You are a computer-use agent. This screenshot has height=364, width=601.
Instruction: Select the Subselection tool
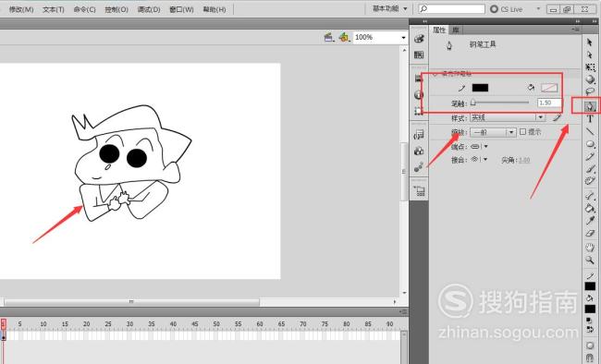click(x=590, y=55)
